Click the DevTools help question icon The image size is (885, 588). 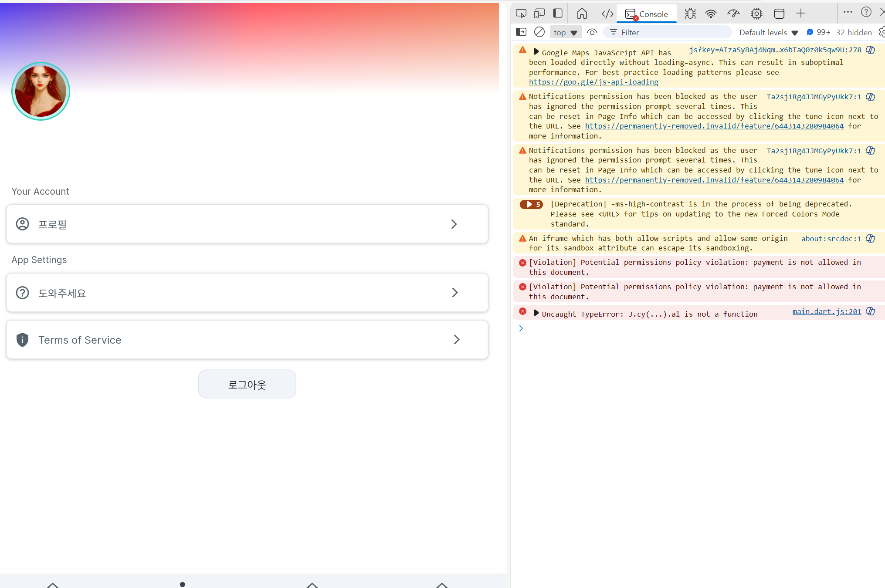coord(866,12)
